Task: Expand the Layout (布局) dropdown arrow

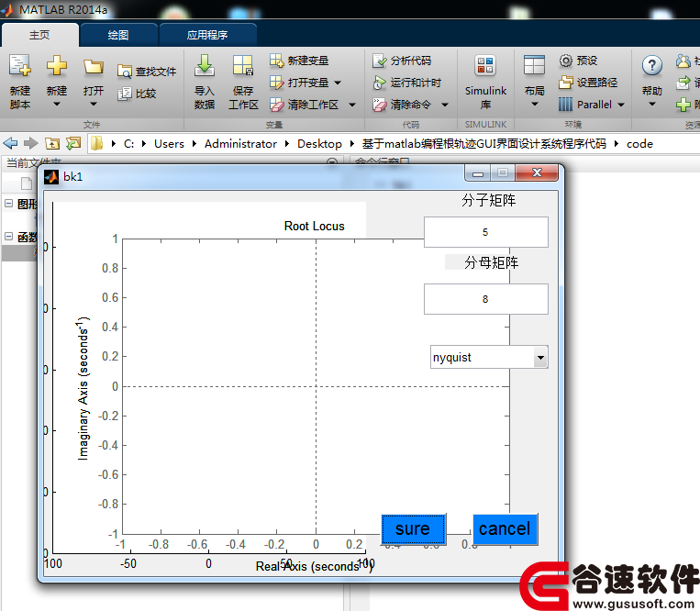Action: [x=534, y=105]
